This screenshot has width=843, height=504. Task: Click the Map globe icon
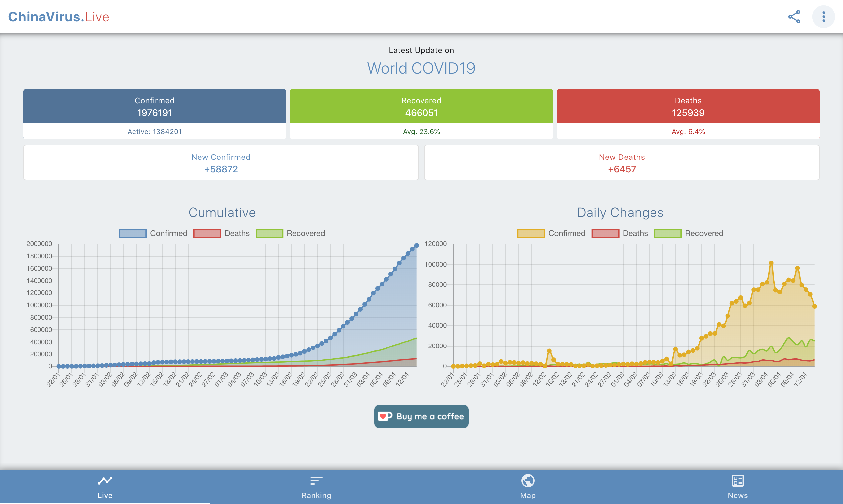click(528, 480)
